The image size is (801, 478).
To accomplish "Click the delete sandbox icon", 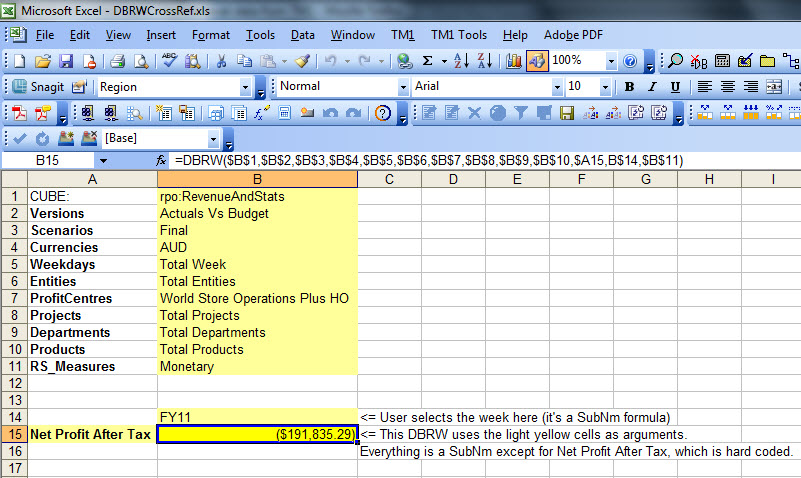I will click(89, 138).
